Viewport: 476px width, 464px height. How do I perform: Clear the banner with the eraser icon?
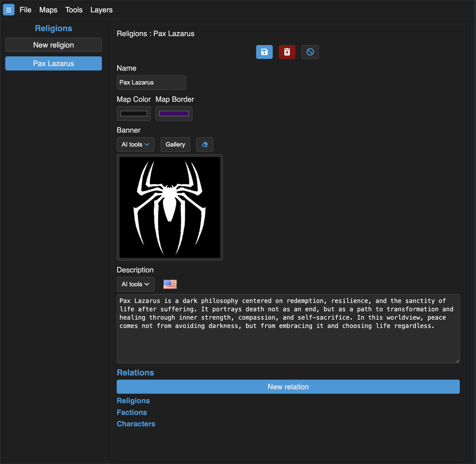click(205, 144)
